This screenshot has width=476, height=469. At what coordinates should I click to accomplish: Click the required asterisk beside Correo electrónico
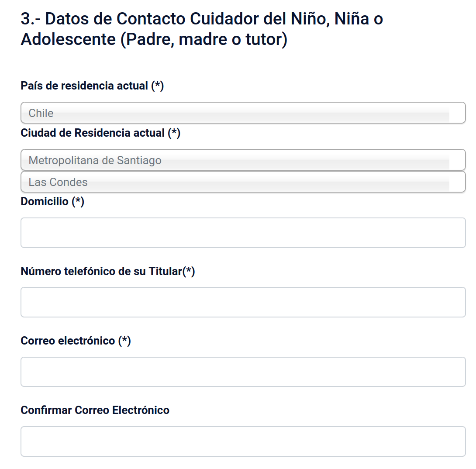(x=124, y=341)
